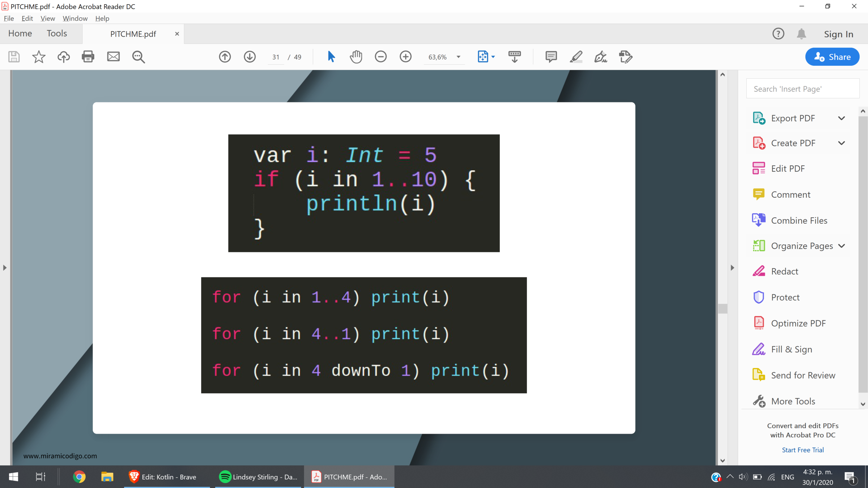Click the search 'Insert Page' field
The width and height of the screenshot is (868, 488).
point(803,89)
